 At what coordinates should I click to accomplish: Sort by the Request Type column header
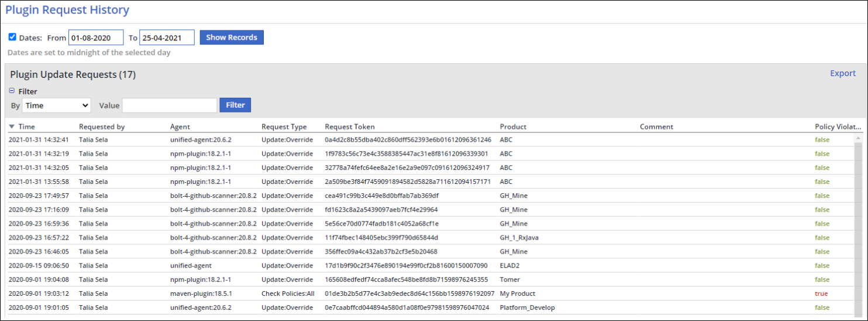[x=284, y=127]
